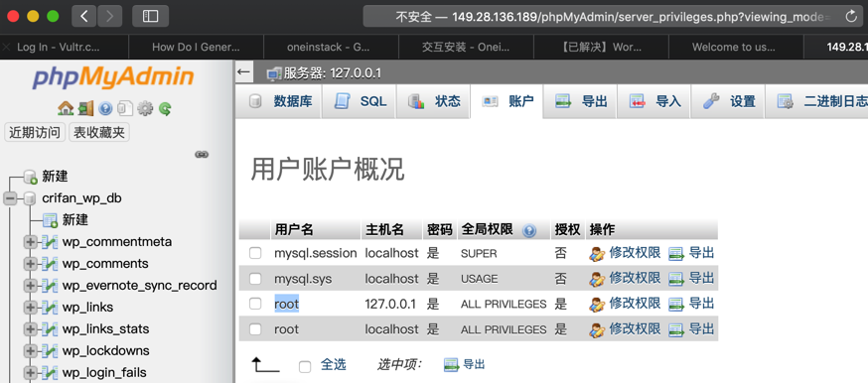868x383 pixels.
Task: Click browser back navigation arrow
Action: [x=84, y=16]
